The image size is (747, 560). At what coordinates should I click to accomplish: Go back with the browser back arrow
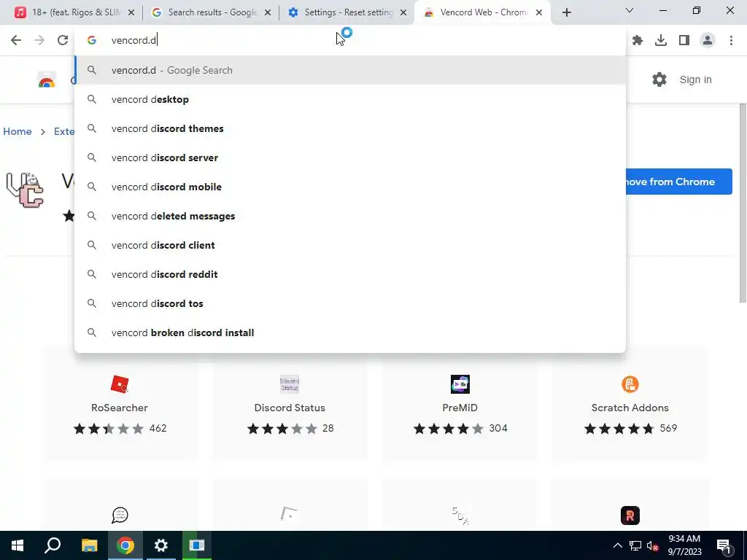point(16,40)
